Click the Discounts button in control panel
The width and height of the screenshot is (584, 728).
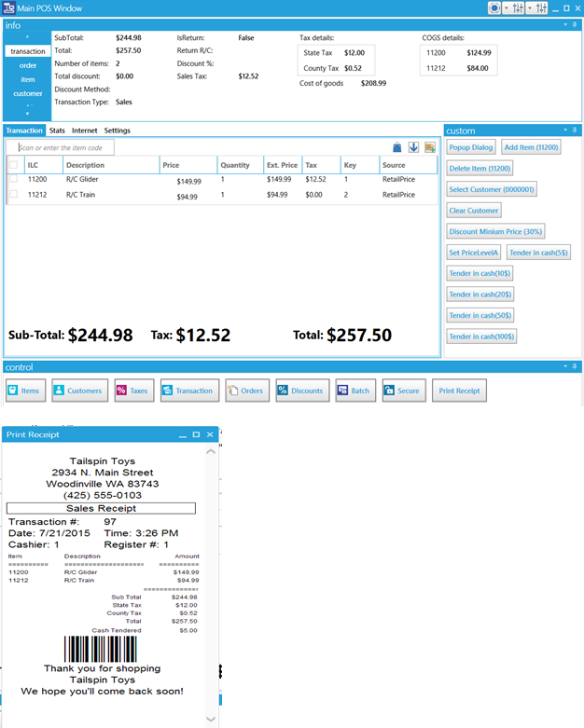[x=299, y=391]
